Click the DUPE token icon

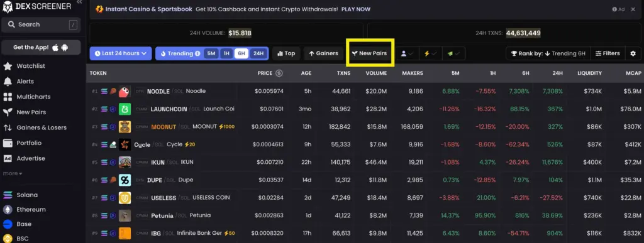125,180
